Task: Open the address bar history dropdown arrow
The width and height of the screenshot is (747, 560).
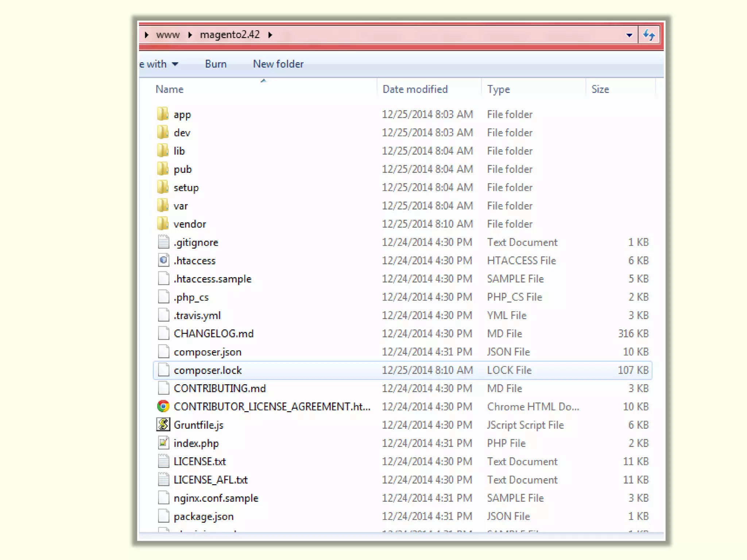Action: point(629,35)
